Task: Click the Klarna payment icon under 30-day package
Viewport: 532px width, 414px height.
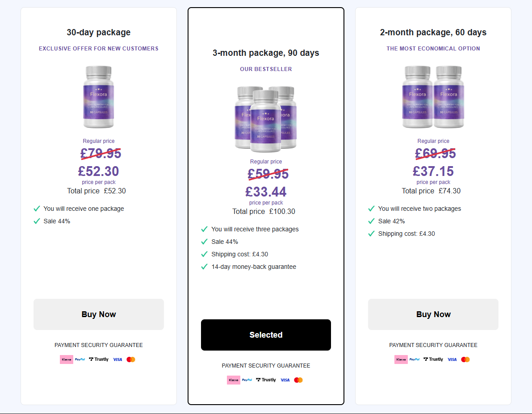Action: click(x=67, y=359)
